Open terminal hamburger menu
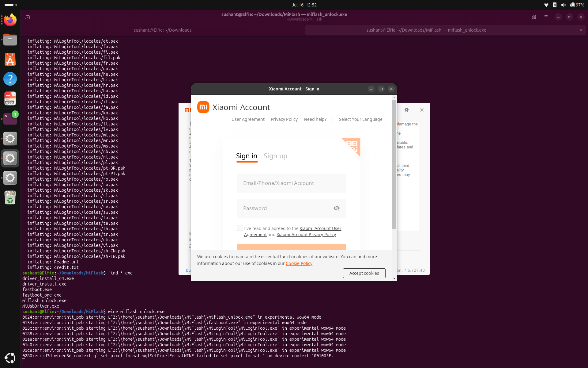The width and height of the screenshot is (588, 368). pyautogui.click(x=546, y=17)
